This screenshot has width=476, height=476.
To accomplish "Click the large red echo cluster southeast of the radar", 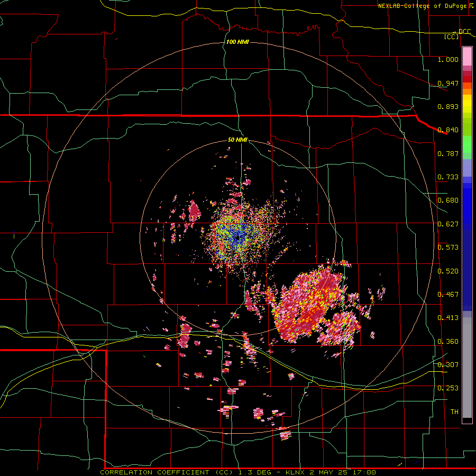I will 316,305.
